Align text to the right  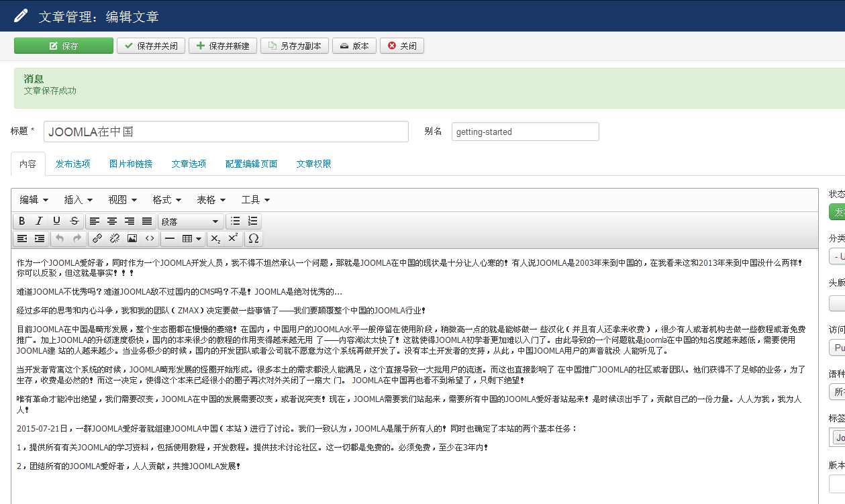click(x=130, y=221)
